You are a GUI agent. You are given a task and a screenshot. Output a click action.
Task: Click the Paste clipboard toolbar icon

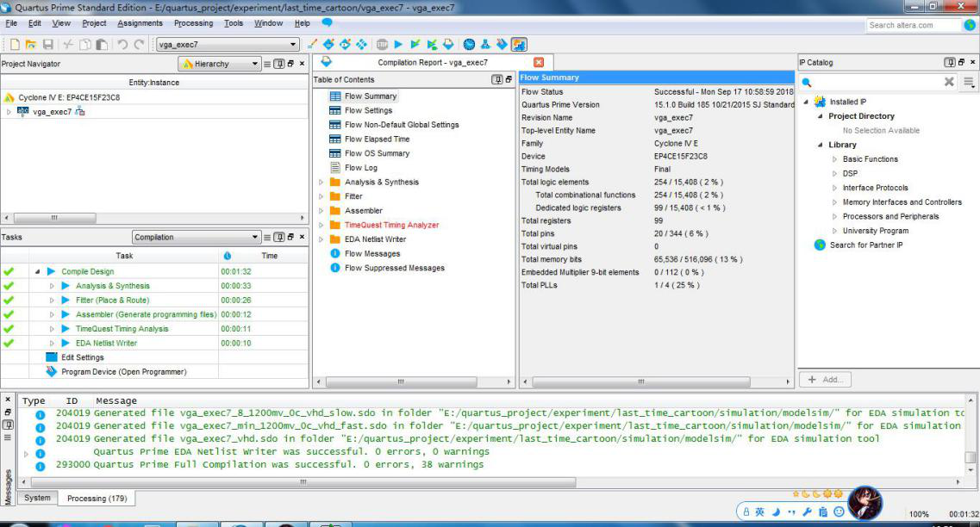point(101,44)
